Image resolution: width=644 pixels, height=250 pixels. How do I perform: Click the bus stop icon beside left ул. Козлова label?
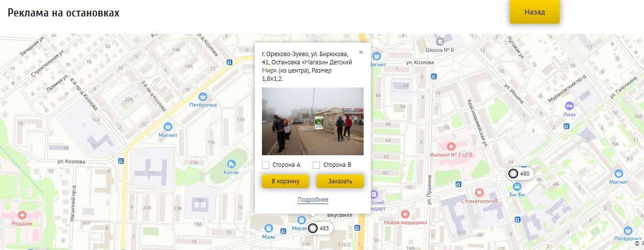point(121,161)
